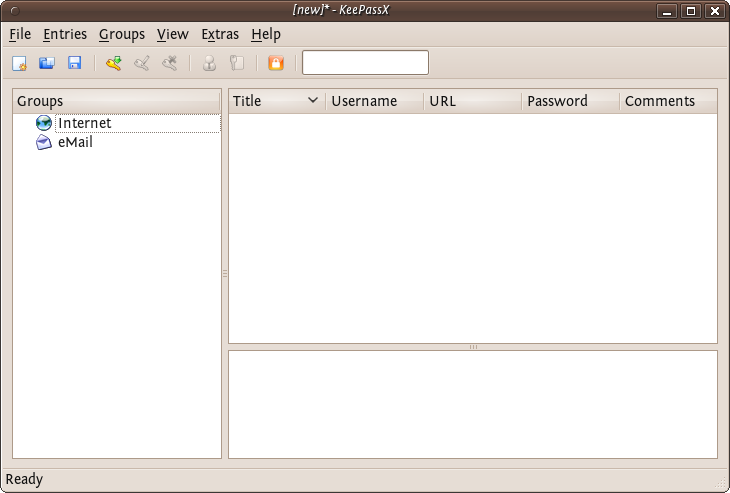730x493 pixels.
Task: Open the File menu
Action: [x=20, y=34]
